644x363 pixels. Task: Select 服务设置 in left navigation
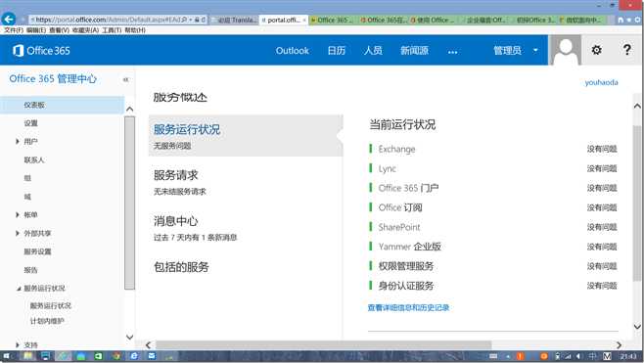(x=37, y=251)
